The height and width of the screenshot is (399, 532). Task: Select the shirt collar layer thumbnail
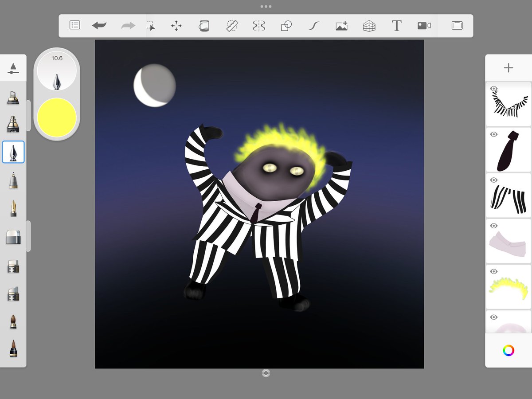pyautogui.click(x=509, y=241)
